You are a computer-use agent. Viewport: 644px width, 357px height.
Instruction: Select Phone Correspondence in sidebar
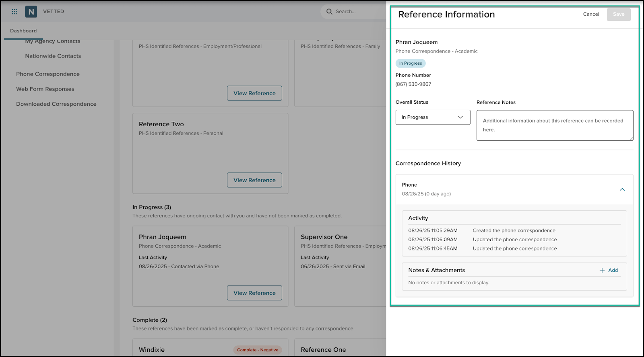(x=48, y=74)
